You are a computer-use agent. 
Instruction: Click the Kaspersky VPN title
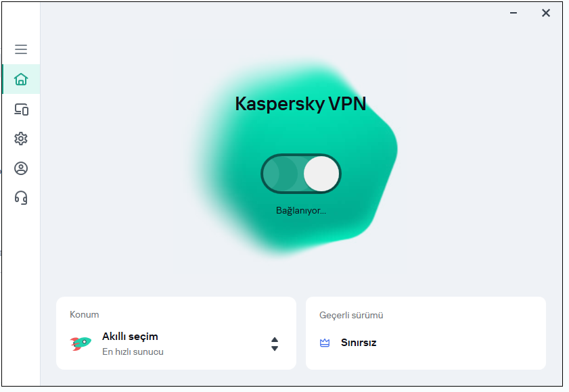[300, 103]
